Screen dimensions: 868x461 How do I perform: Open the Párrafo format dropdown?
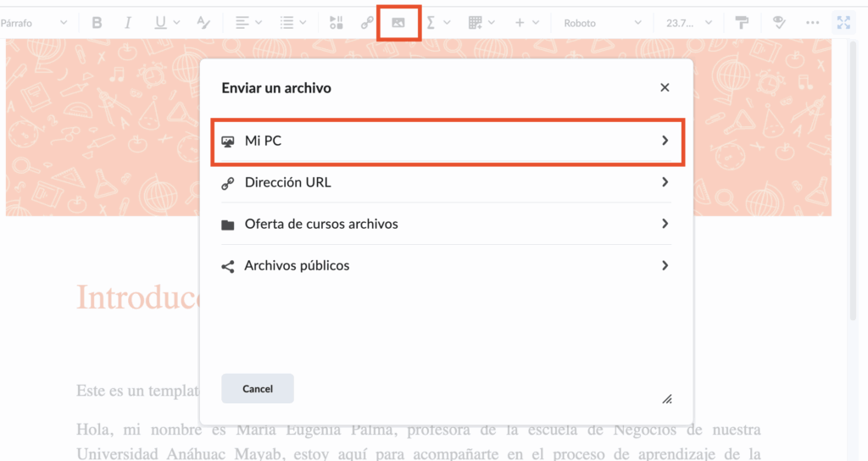click(x=34, y=23)
